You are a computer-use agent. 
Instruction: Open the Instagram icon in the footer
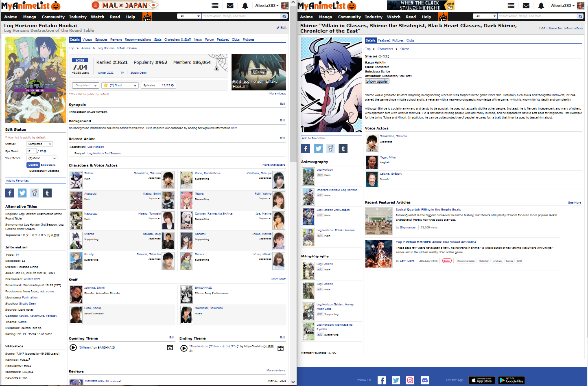pyautogui.click(x=410, y=380)
